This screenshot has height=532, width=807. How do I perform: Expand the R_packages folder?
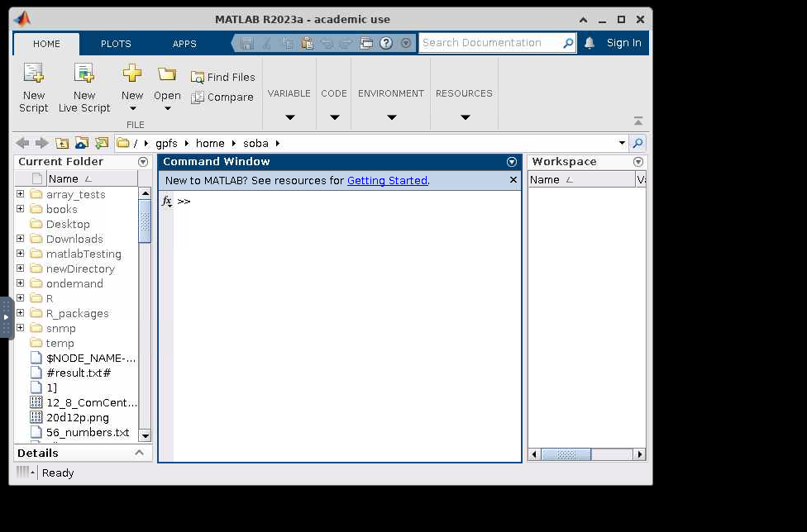(20, 312)
